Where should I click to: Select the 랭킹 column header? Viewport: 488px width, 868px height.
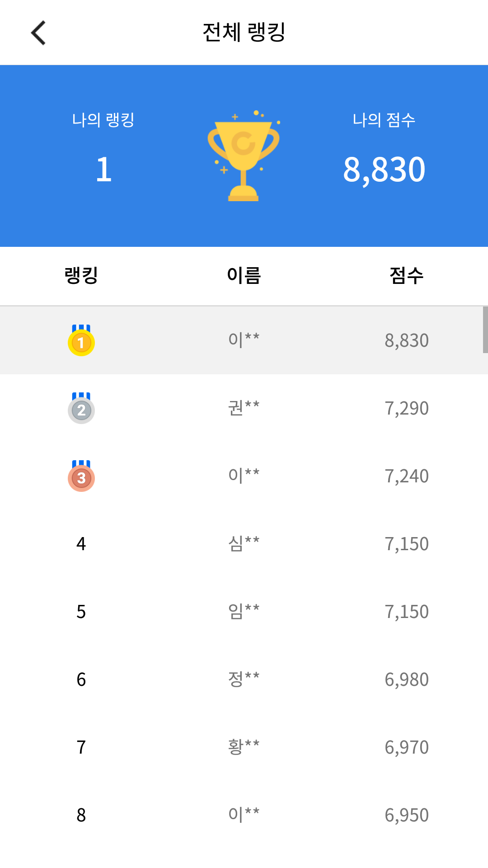click(81, 275)
